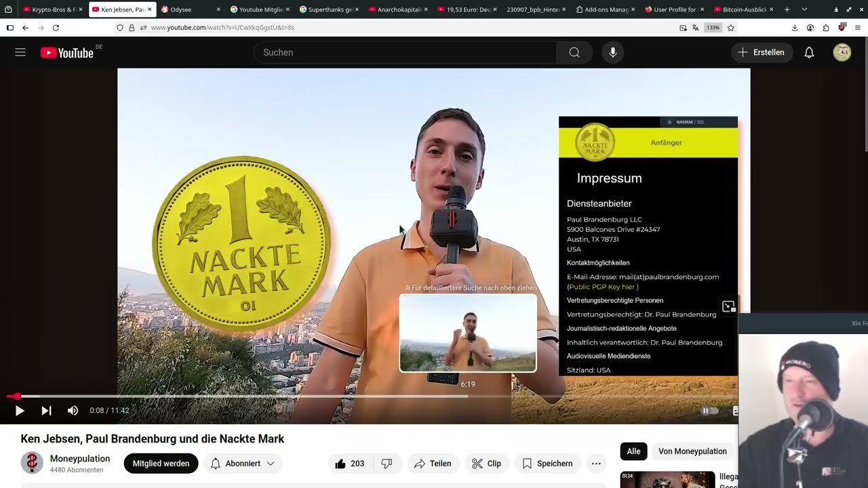Switch to the Odysee tab
868x488 pixels.
[x=191, y=9]
